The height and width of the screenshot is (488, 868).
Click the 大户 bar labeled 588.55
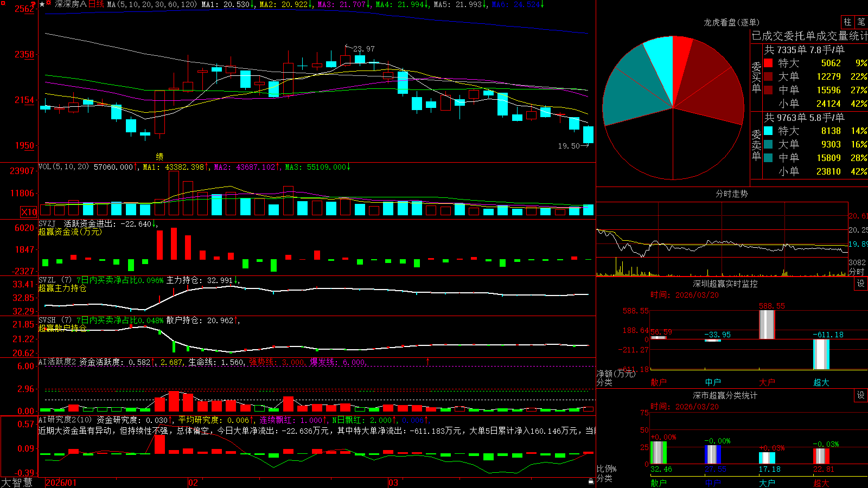click(767, 325)
